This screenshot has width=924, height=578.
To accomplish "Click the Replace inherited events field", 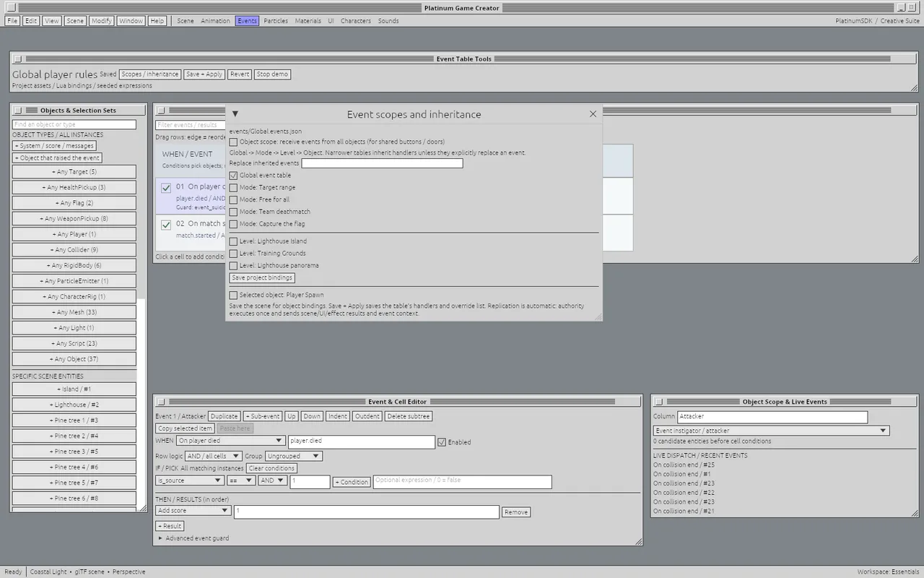I will tap(382, 163).
